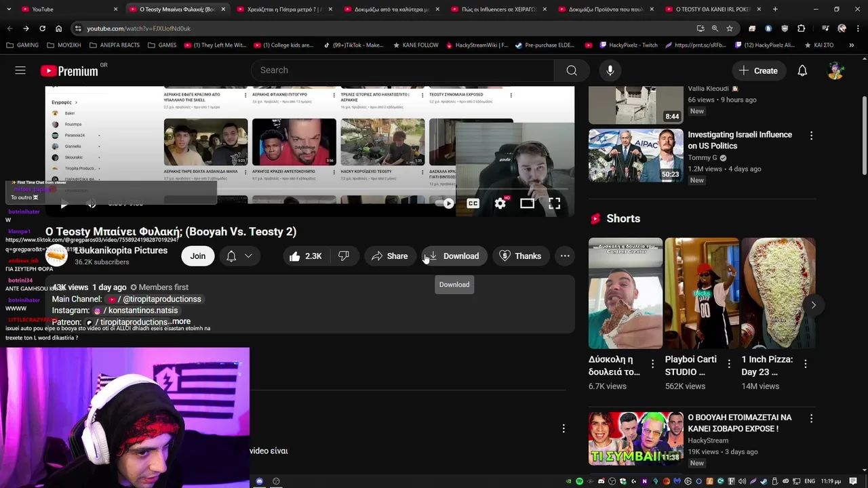Switch to O TEOSTY ΘΑ ΚΑΝΕΙ IRL POKER tab
Image resolution: width=868 pixels, height=488 pixels.
(712, 9)
